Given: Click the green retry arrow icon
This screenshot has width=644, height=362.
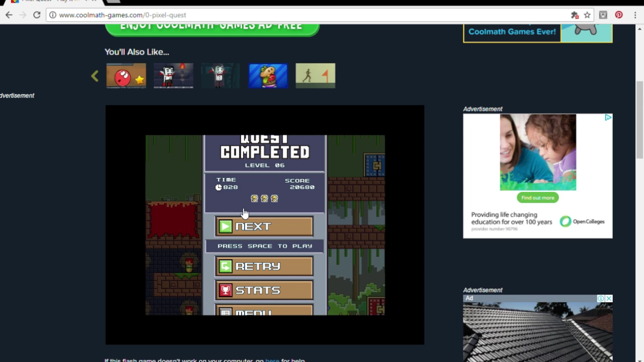Looking at the screenshot, I should (x=225, y=266).
